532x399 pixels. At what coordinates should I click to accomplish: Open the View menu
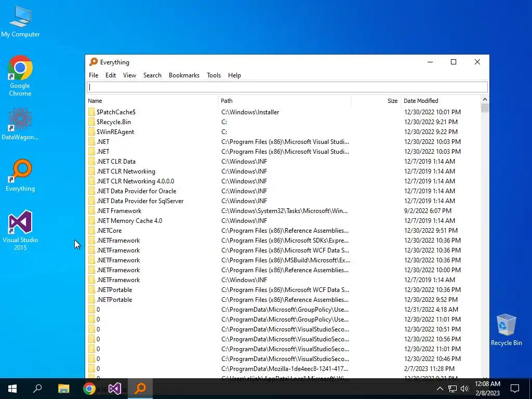129,75
